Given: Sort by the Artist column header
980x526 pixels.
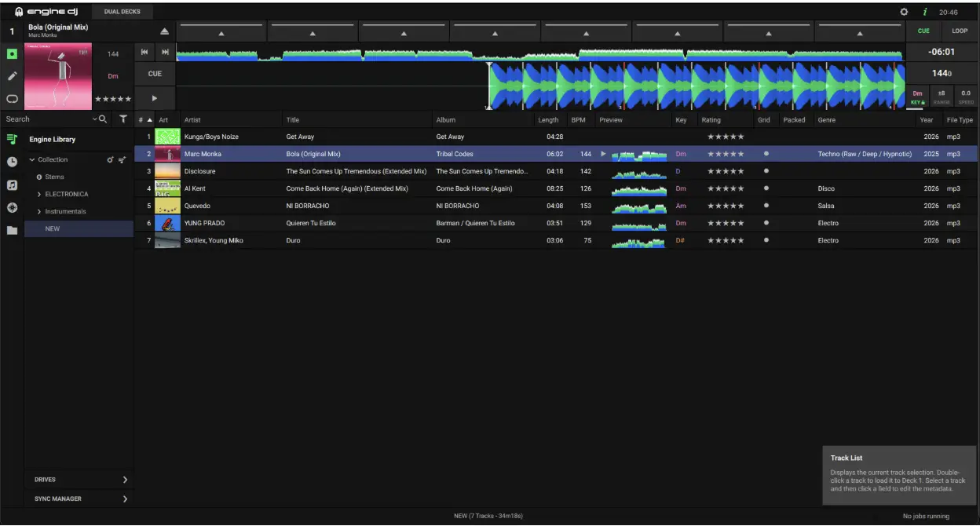Looking at the screenshot, I should click(232, 120).
